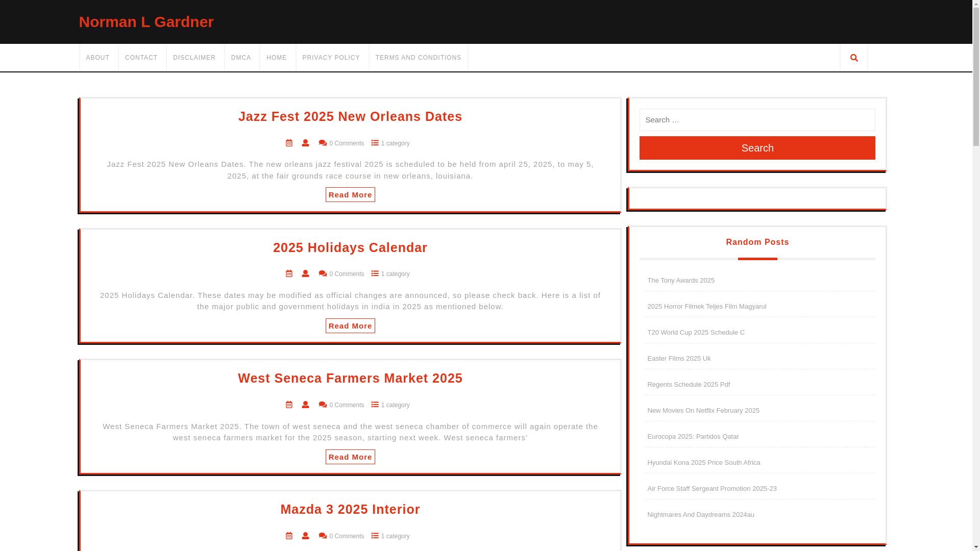Open Regents Schedule 2025 Pdf link
Screen dimensions: 980x551
point(689,385)
